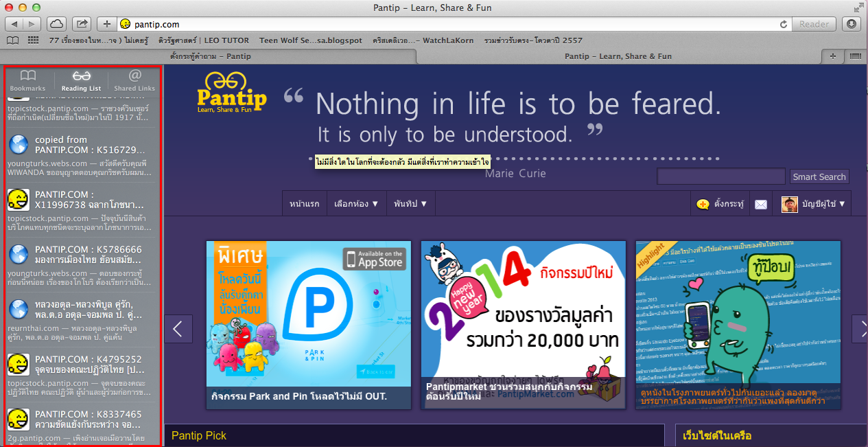Open ติวรัฐศาสตร์ | LEO TUTOR bookmark
The image size is (868, 447).
tap(204, 41)
